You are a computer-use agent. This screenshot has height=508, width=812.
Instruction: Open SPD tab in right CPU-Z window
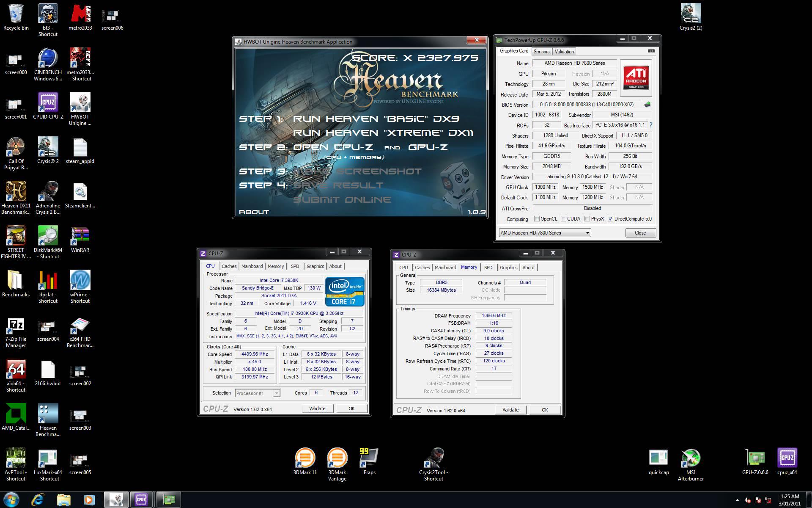pyautogui.click(x=488, y=268)
